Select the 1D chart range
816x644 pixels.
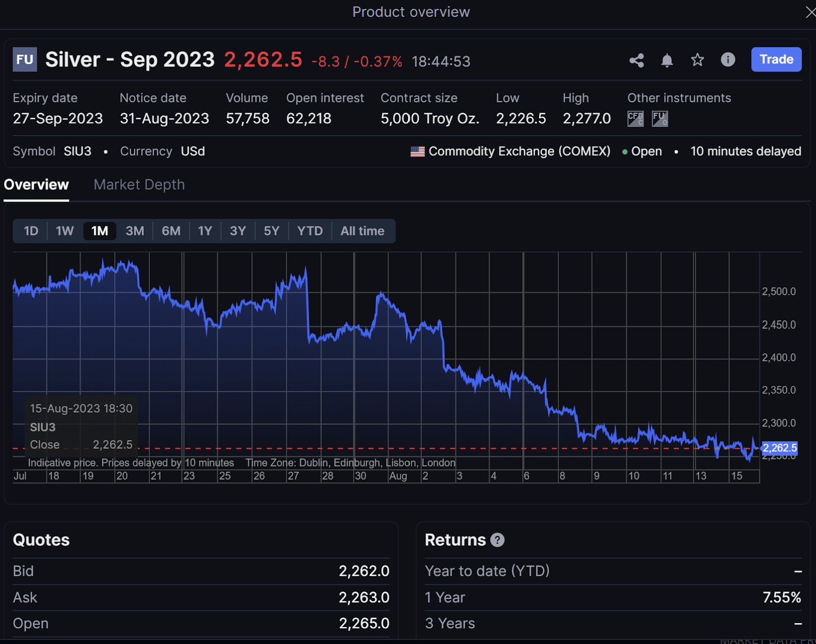31,231
